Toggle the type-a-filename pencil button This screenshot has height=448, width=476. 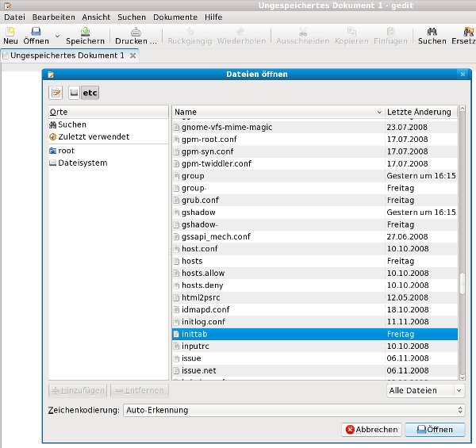tap(56, 94)
